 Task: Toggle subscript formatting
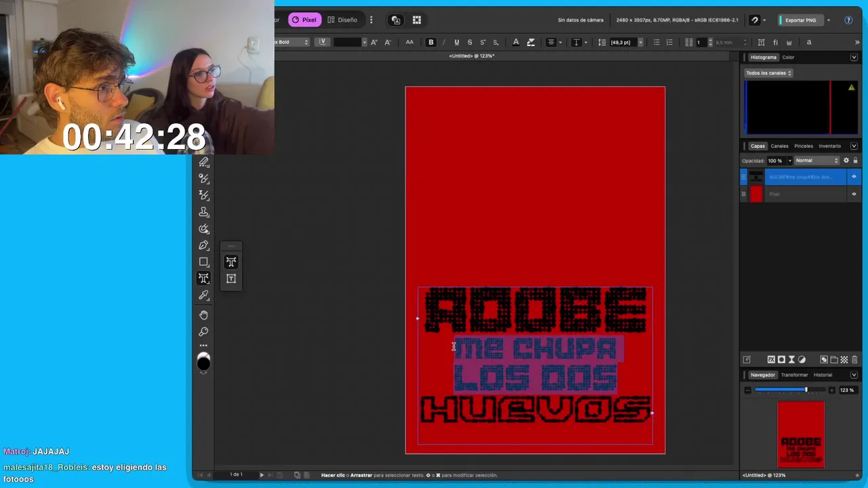[496, 42]
